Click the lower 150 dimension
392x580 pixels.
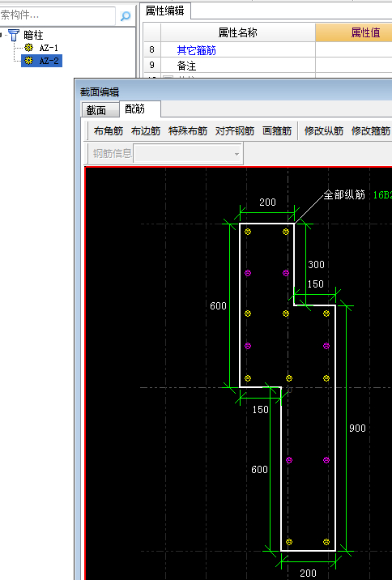coord(260,409)
